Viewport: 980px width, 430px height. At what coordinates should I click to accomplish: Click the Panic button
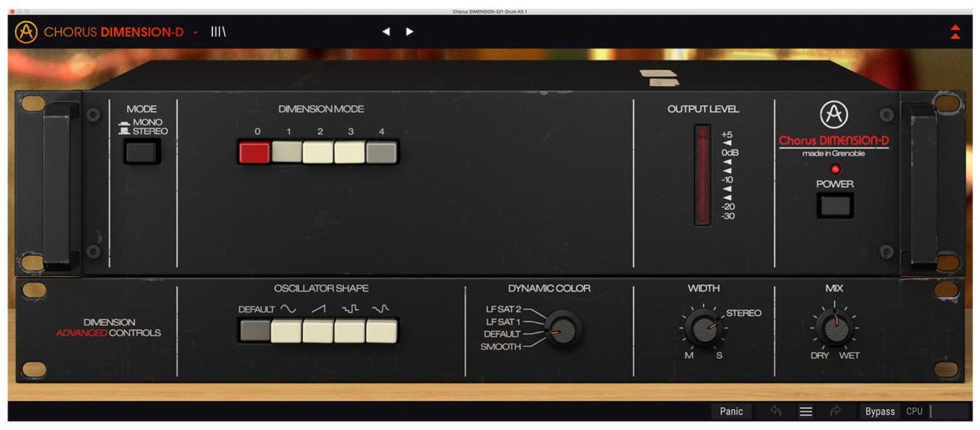pyautogui.click(x=731, y=412)
